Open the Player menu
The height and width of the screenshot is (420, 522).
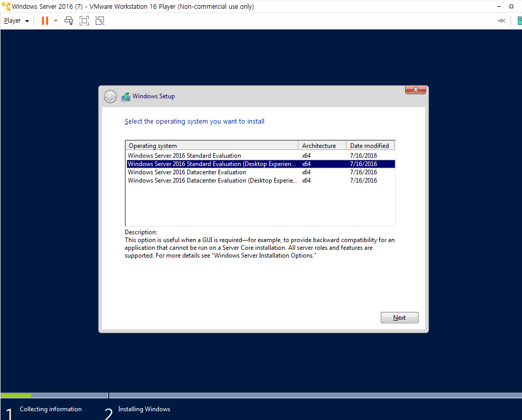pyautogui.click(x=17, y=21)
